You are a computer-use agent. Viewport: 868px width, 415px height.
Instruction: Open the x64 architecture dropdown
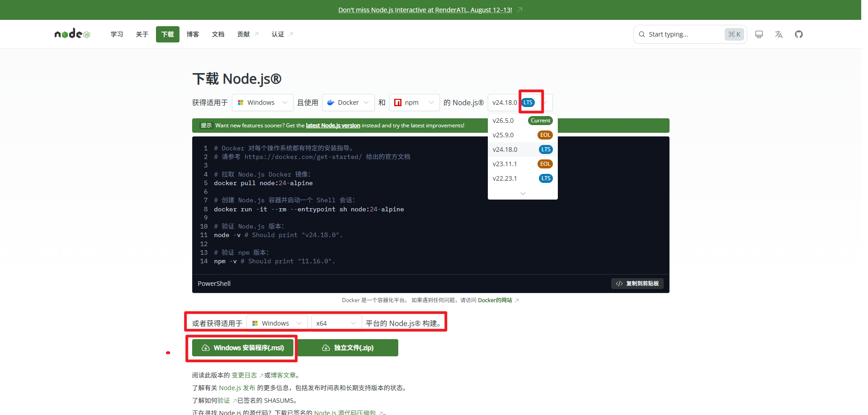click(x=337, y=323)
